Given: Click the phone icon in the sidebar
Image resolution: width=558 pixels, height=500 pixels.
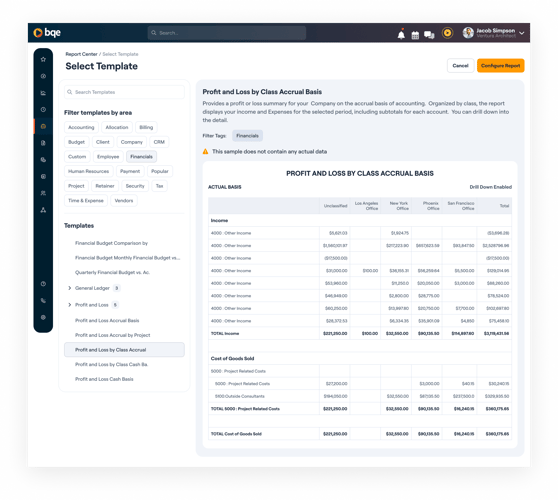Looking at the screenshot, I should 43,301.
